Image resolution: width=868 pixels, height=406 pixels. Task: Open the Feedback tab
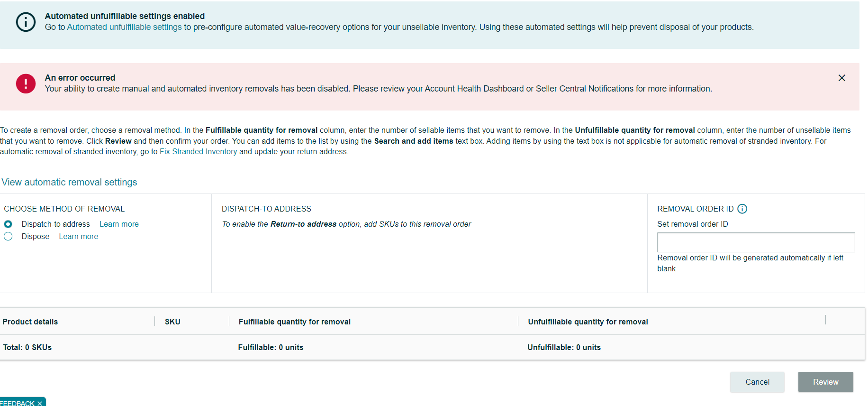17,403
